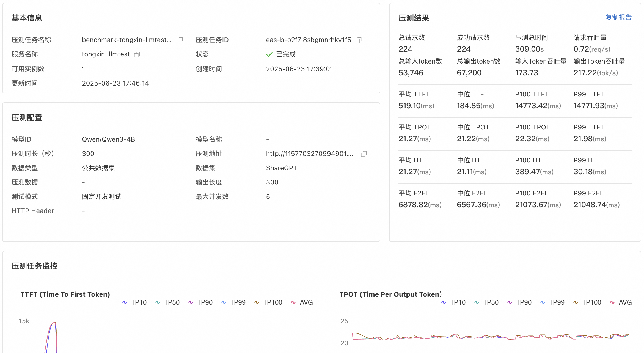Viewport: 644px width, 353px height.
Task: Click the TP90 wave icon in TTFT legend
Action: point(190,302)
